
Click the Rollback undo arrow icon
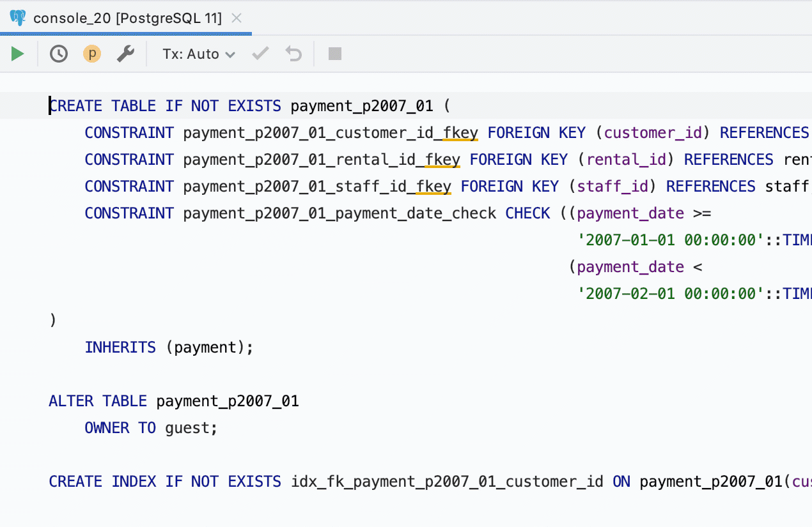coord(293,54)
